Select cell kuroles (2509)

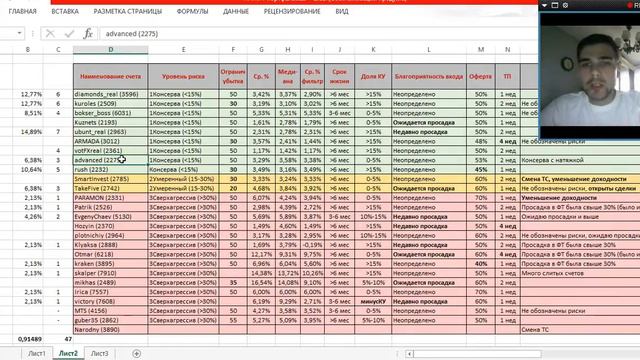111,104
